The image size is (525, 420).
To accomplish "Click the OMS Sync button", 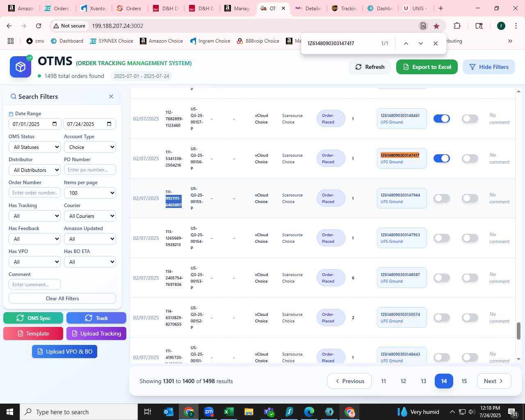I will [33, 318].
